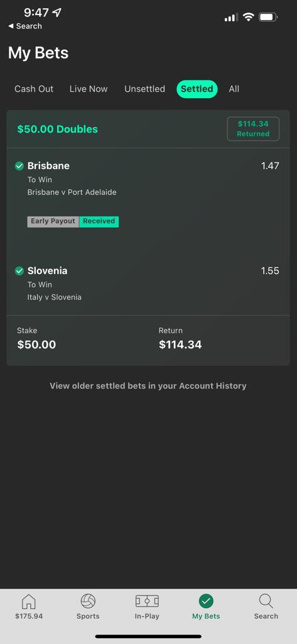Open the Brisbane v Port Adelaide selection
This screenshot has height=644, width=297.
coord(72,192)
